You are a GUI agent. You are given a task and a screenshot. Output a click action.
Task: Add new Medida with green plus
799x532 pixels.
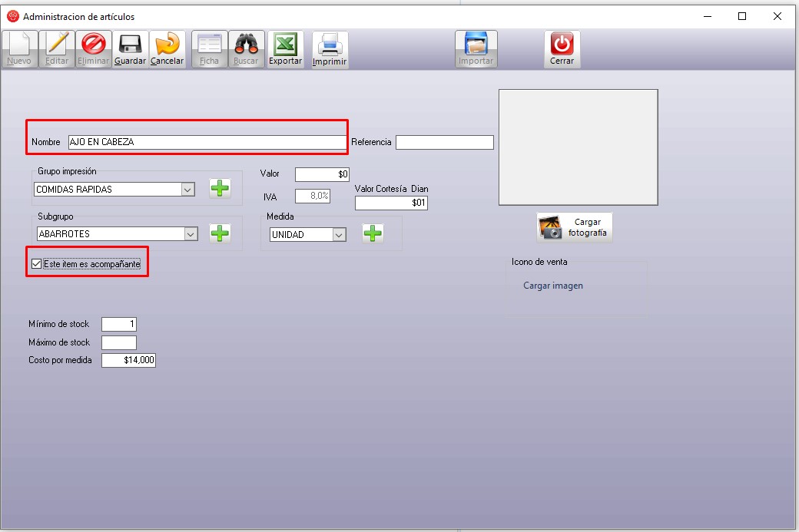click(373, 234)
